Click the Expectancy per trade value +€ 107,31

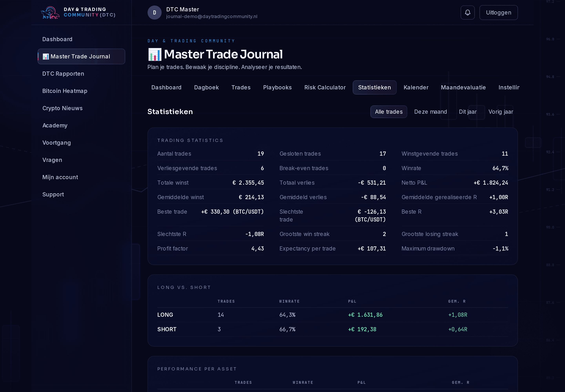coord(372,249)
